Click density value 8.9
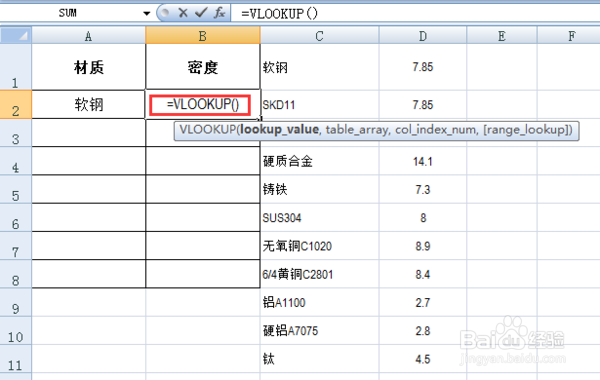 [x=423, y=246]
